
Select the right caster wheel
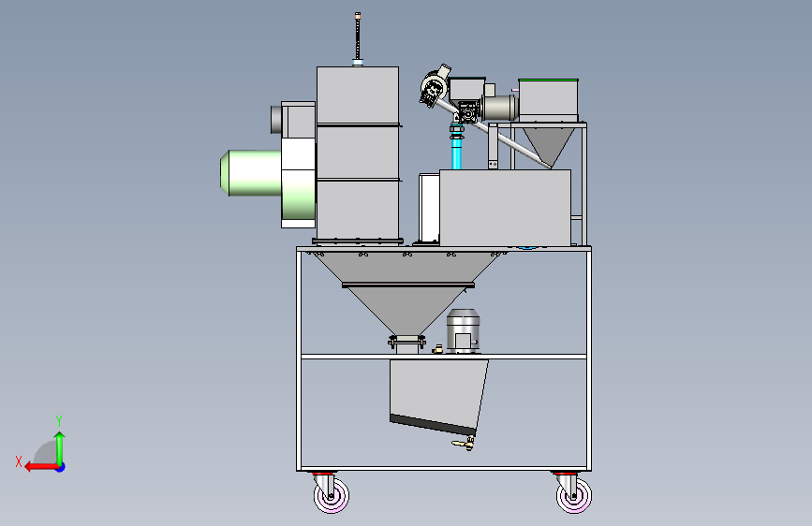[x=574, y=495]
